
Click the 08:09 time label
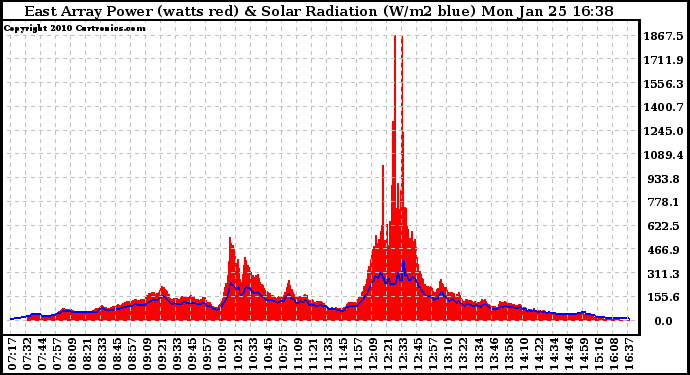click(72, 354)
